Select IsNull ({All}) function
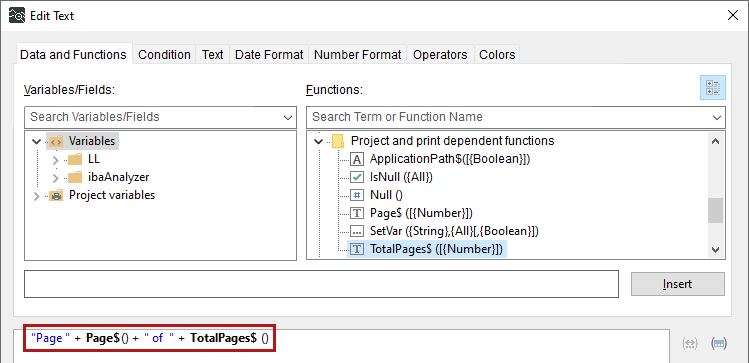This screenshot has width=749, height=363. tap(401, 177)
